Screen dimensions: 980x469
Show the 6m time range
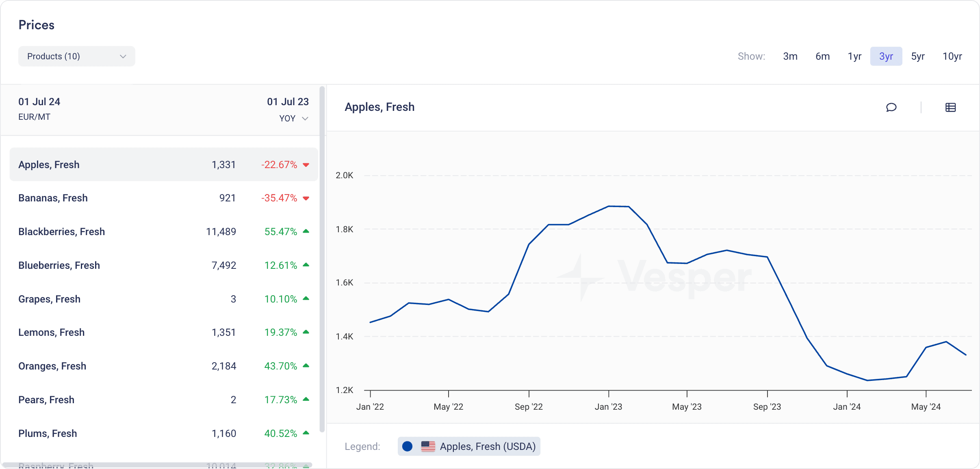click(823, 56)
